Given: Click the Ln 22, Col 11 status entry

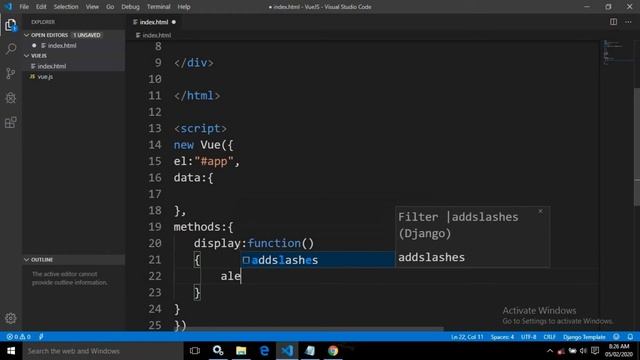Looking at the screenshot, I should [x=467, y=337].
